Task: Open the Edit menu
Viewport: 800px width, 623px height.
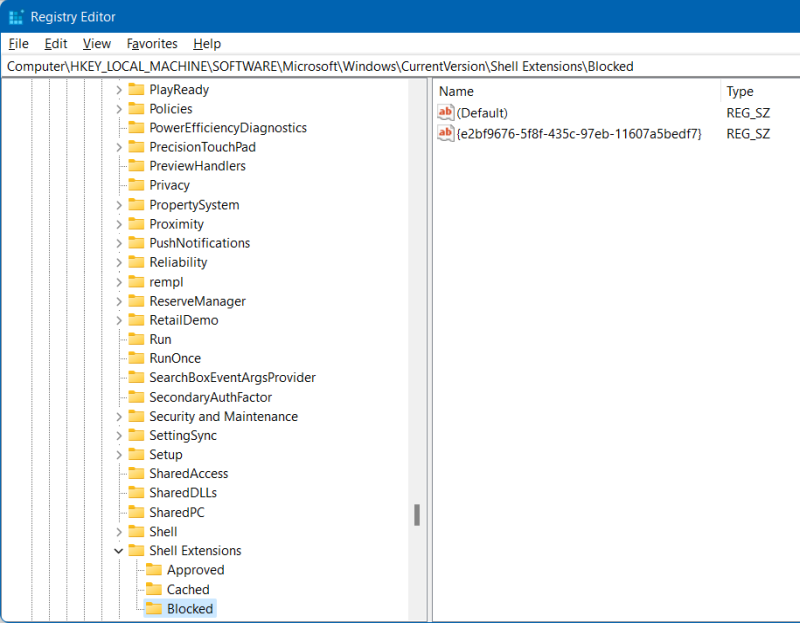Action: pos(56,44)
